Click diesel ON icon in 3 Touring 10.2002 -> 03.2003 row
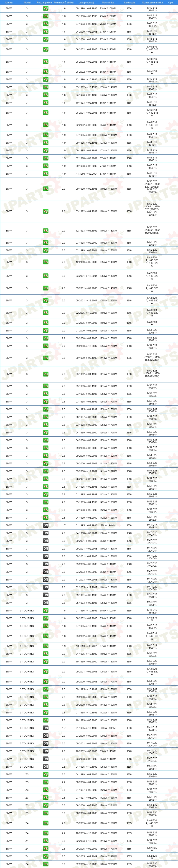Image resolution: width=178 pixels, height=868 pixels. coord(46,751)
